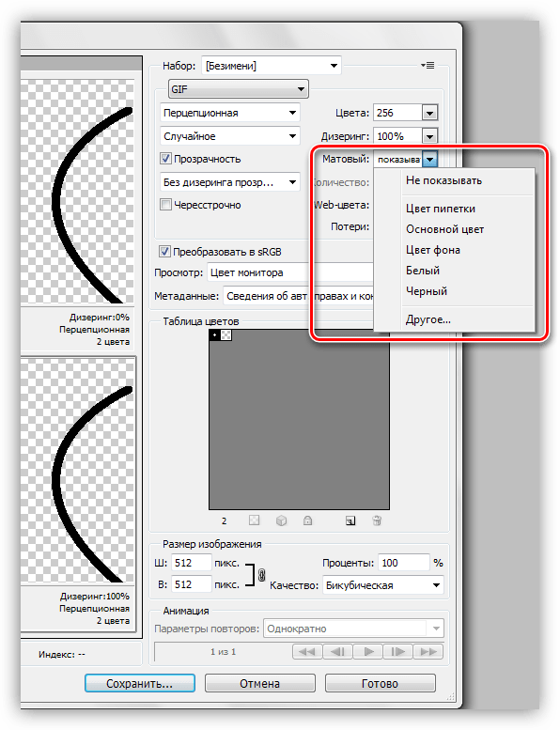Play the animation
Image resolution: width=560 pixels, height=730 pixels.
pyautogui.click(x=368, y=652)
